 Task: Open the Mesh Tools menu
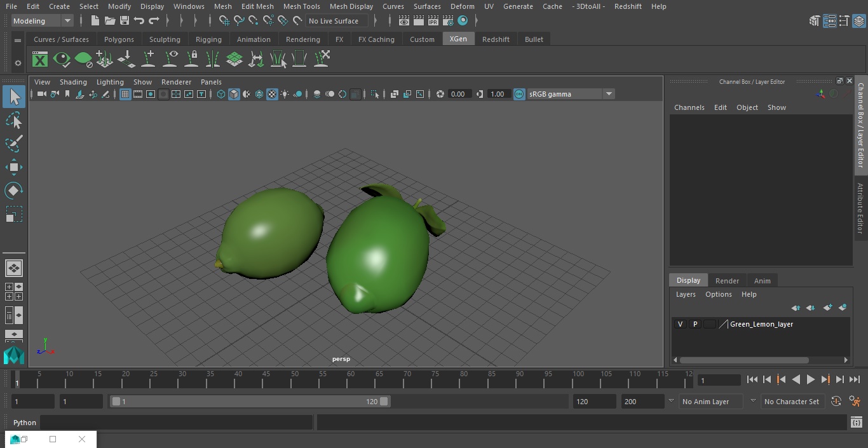302,6
